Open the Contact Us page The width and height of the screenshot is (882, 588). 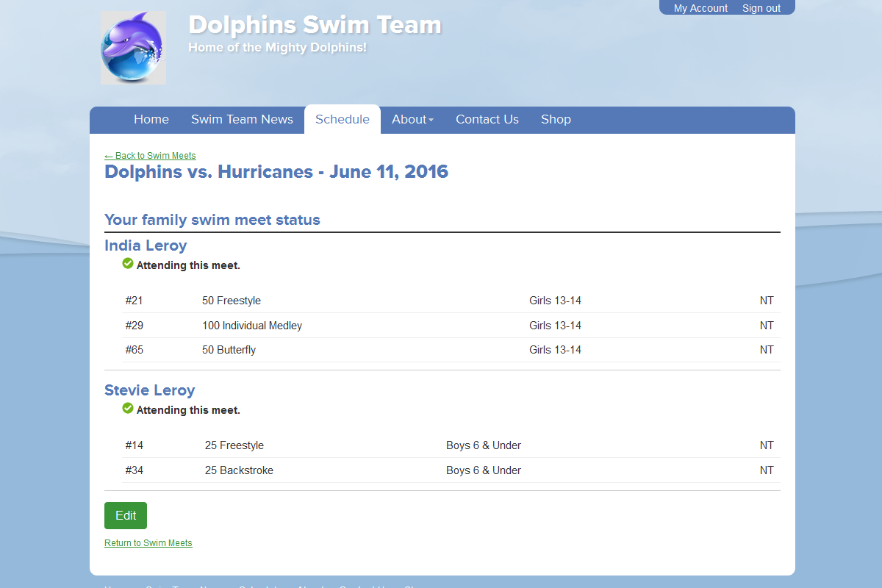tap(487, 119)
